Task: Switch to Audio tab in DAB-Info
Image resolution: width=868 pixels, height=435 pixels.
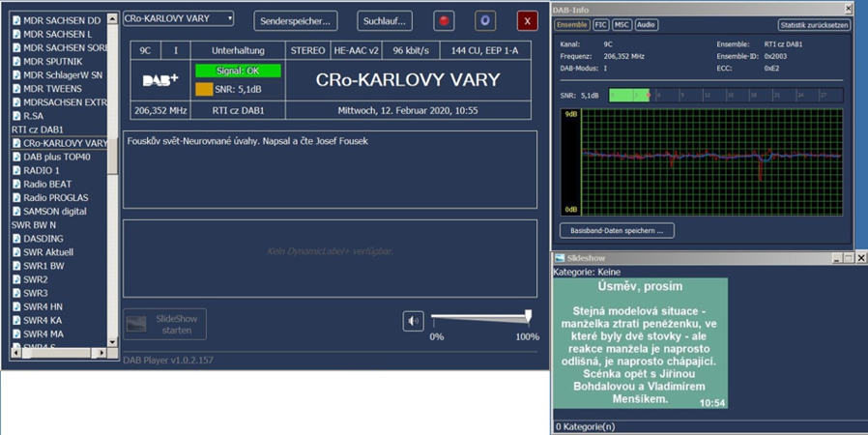Action: (646, 25)
